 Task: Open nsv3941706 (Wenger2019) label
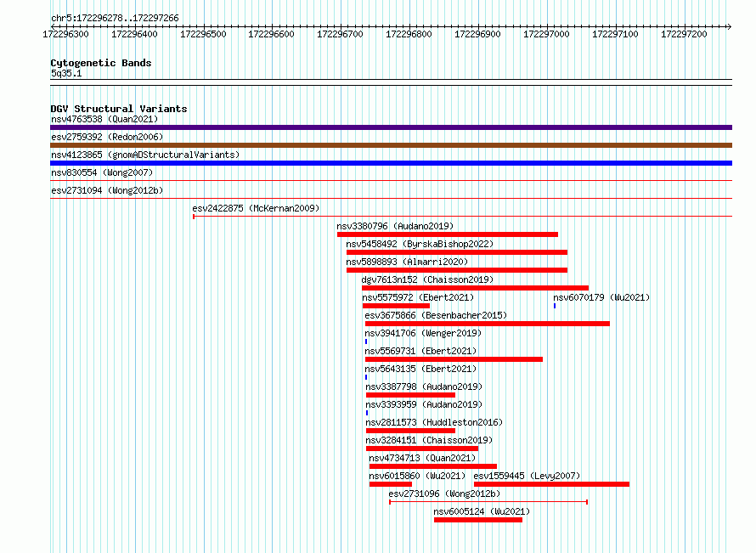[423, 333]
